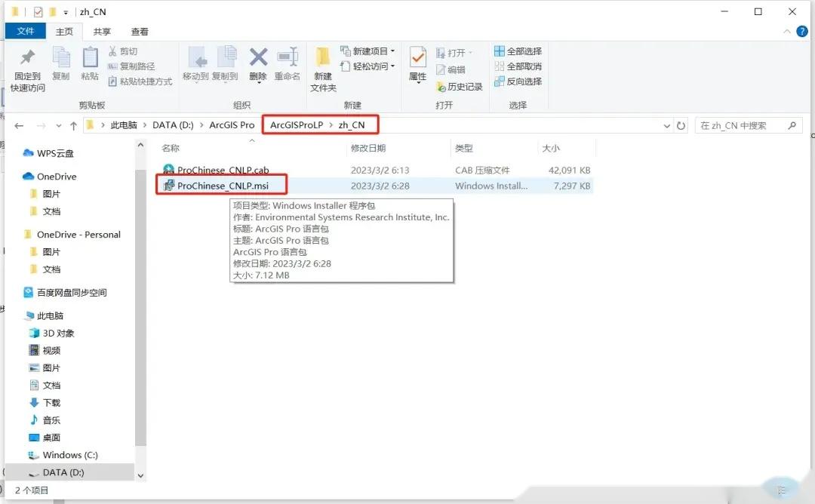Open 桌面 folder in sidebar
The image size is (815, 504).
[51, 438]
